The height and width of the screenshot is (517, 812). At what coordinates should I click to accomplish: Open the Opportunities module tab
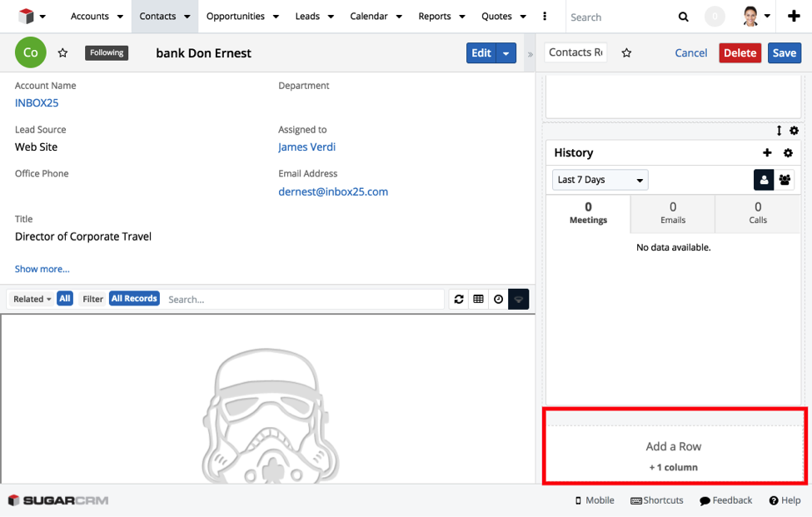point(236,16)
